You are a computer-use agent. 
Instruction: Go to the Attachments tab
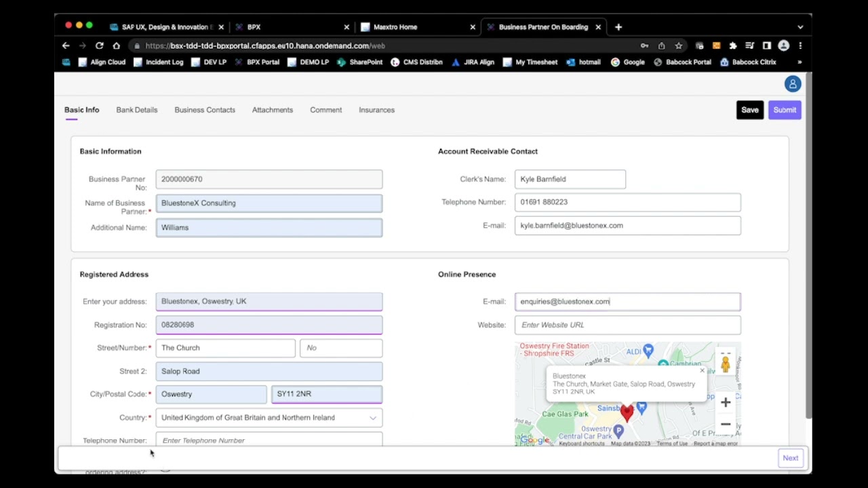tap(273, 110)
